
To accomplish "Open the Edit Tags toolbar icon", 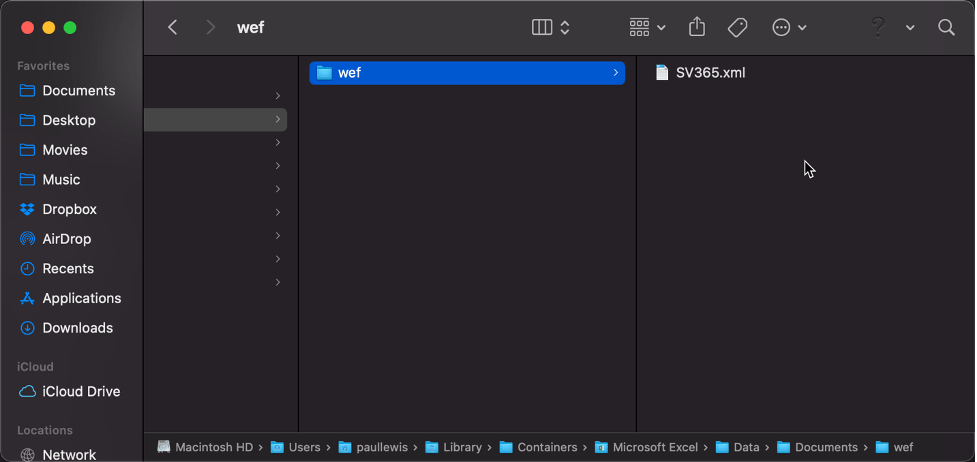I will (738, 28).
